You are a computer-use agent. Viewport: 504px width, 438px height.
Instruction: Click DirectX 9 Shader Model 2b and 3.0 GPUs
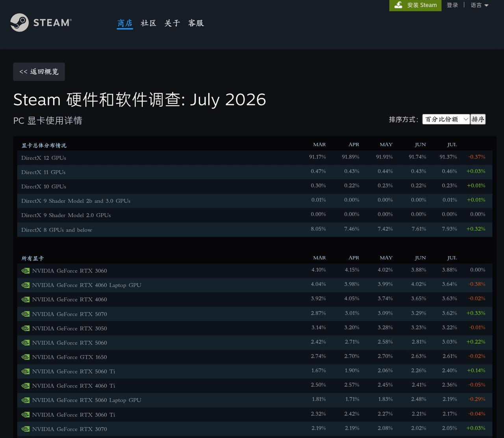tap(76, 201)
